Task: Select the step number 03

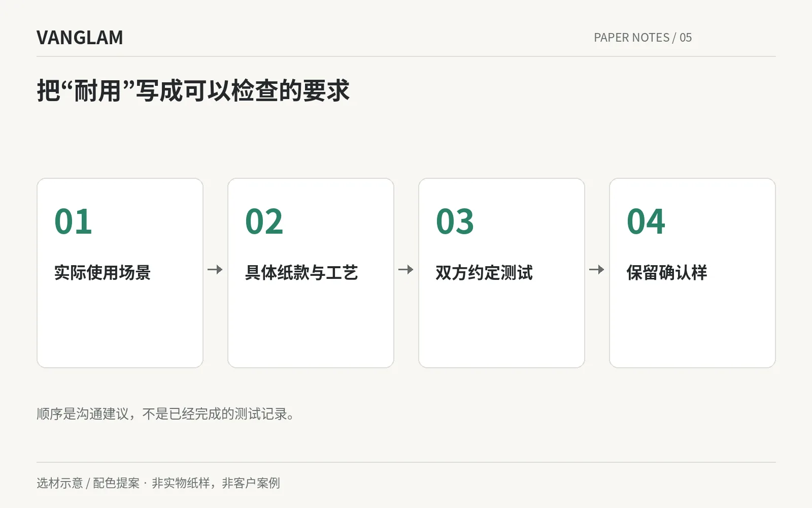Action: pos(455,221)
